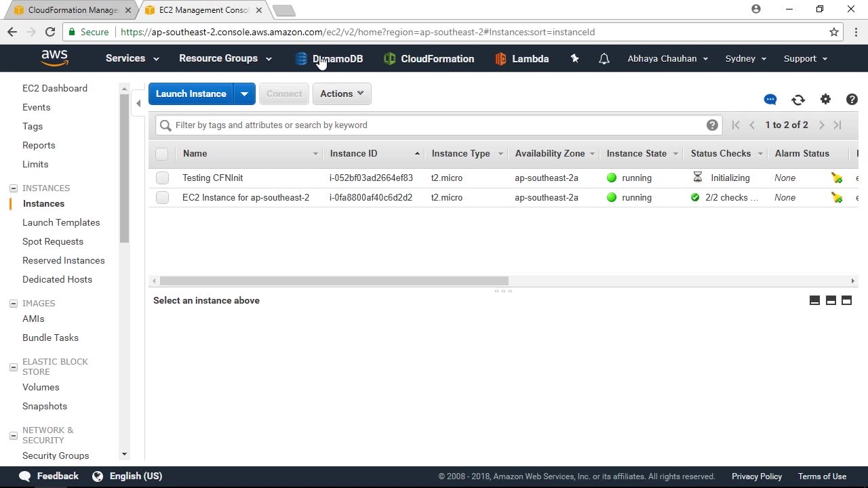Open the table settings gear
868x488 pixels.
(x=825, y=100)
